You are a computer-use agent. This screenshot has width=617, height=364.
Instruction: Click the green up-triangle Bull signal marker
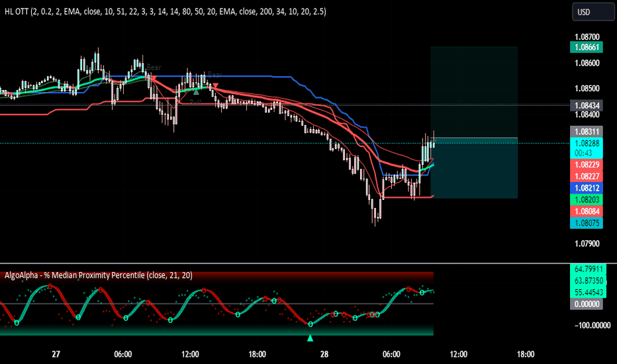196,91
